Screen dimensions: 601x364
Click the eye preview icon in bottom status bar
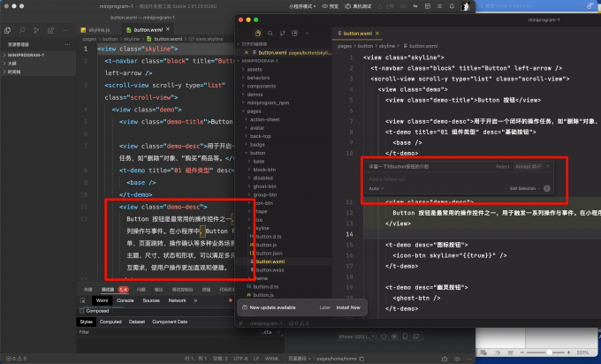pyautogui.click(x=457, y=359)
